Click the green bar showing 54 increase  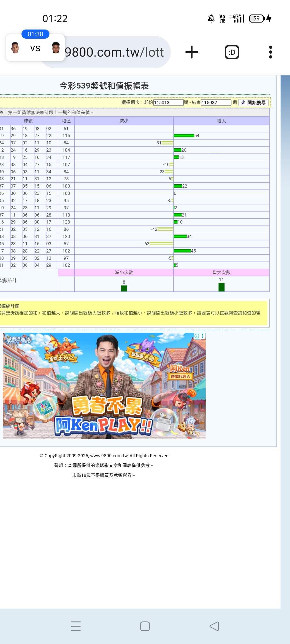tap(184, 136)
